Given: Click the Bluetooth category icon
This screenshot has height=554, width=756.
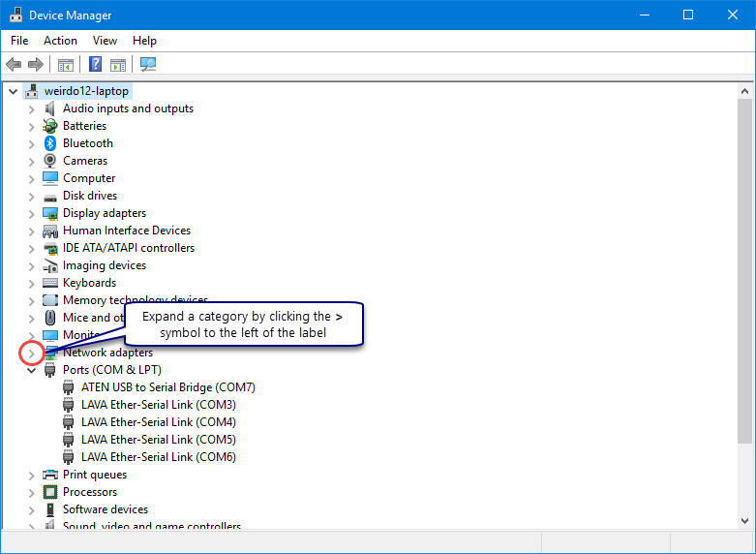Looking at the screenshot, I should [50, 143].
